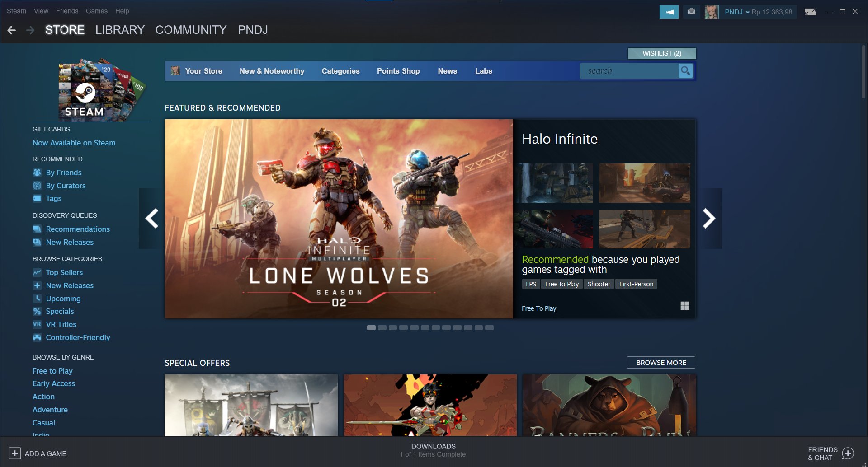
Task: Select the last carousel page indicator
Action: click(x=489, y=328)
